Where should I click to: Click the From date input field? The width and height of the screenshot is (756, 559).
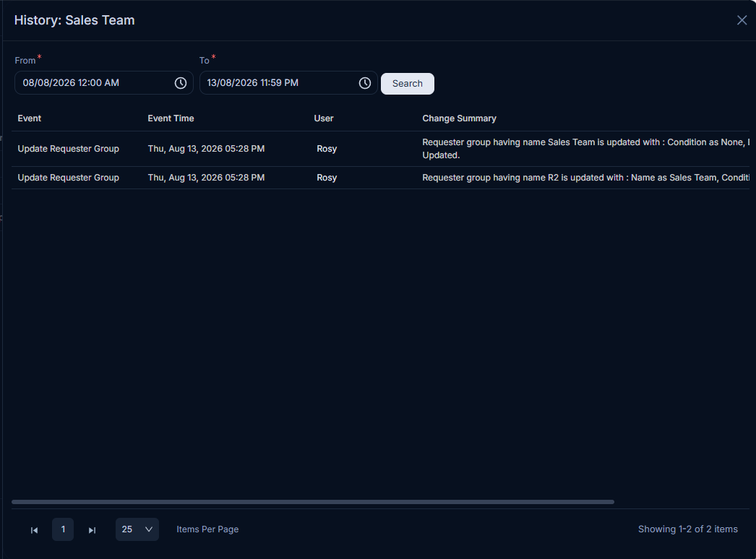point(103,83)
